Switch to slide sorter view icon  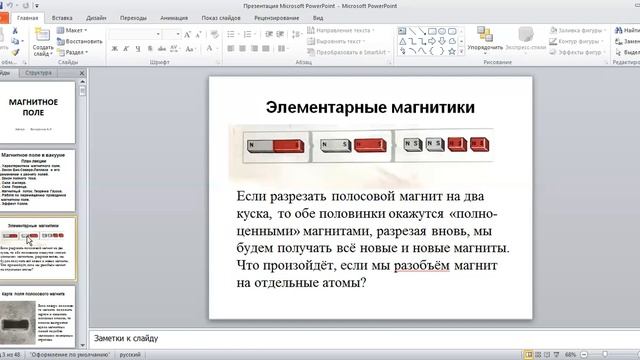pyautogui.click(x=538, y=355)
